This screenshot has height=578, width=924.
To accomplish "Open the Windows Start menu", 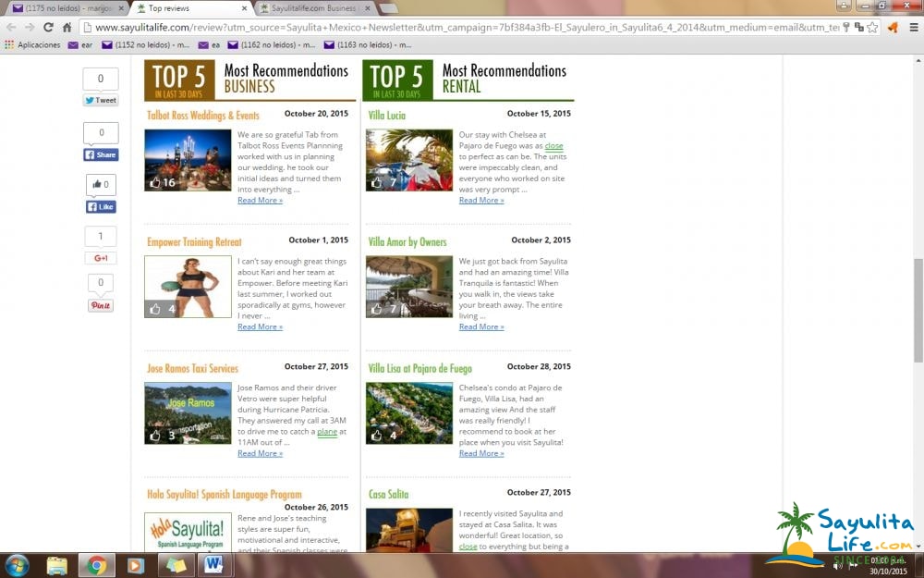I will coord(16,565).
